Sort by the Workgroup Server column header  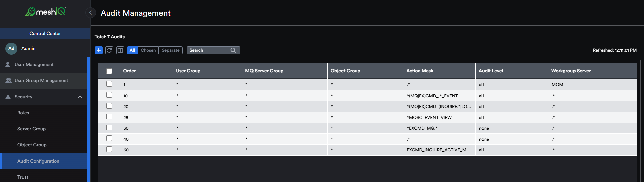(x=592, y=71)
